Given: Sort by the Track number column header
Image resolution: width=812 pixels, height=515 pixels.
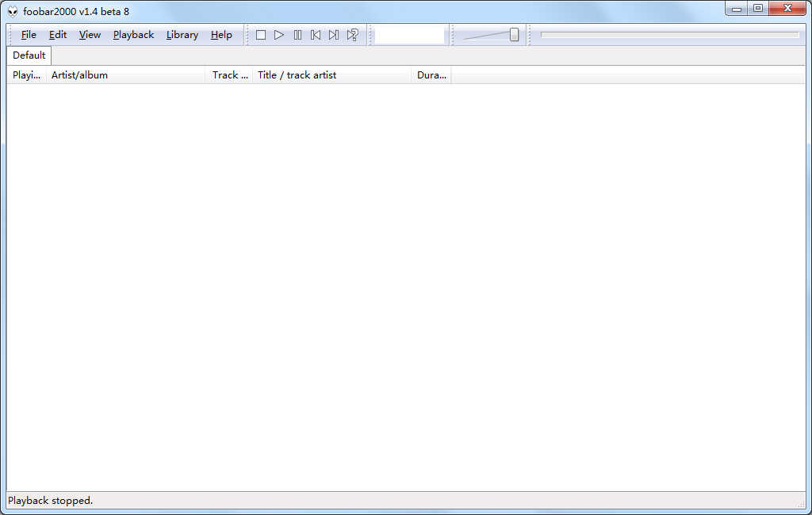Looking at the screenshot, I should [229, 75].
